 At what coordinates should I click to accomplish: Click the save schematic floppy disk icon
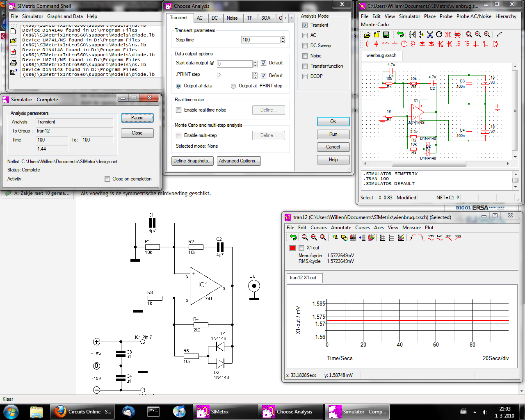[x=386, y=35]
